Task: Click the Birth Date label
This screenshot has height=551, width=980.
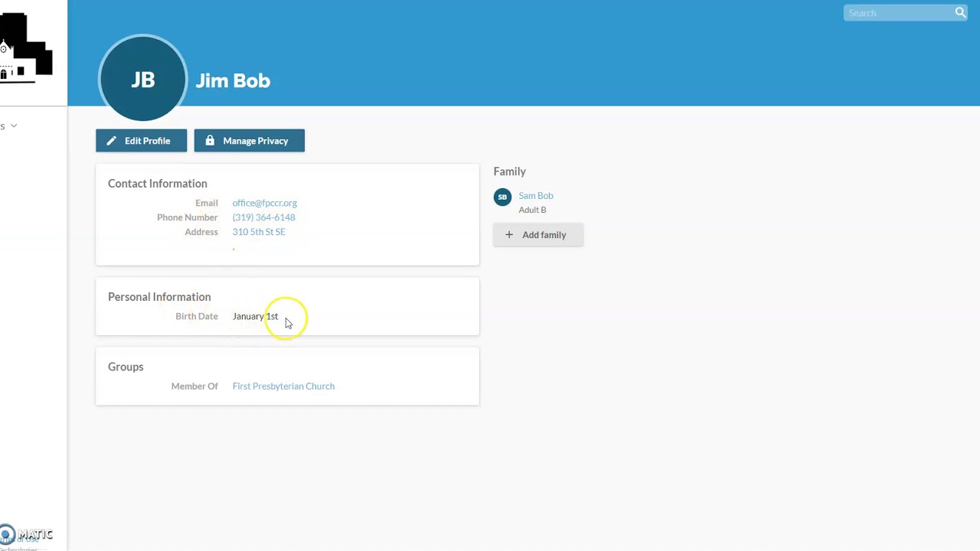Action: [x=197, y=316]
